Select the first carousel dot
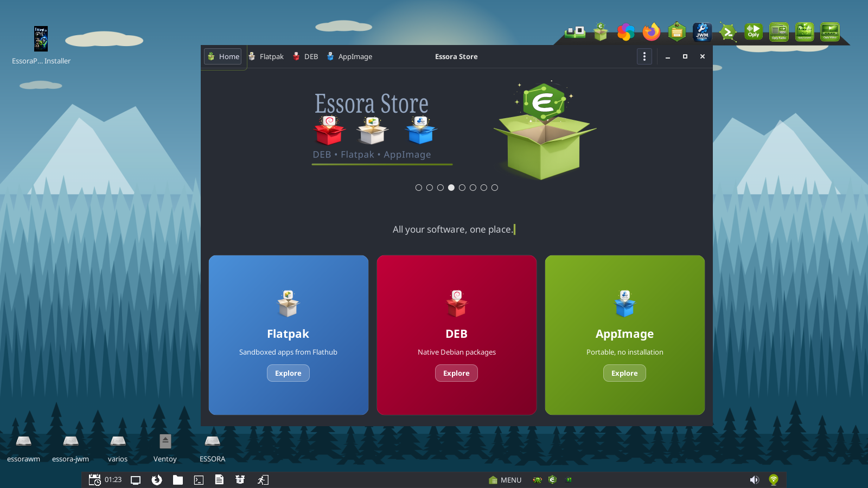The height and width of the screenshot is (488, 868). tap(418, 188)
